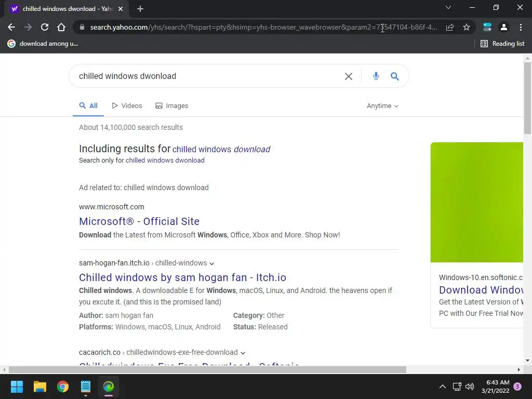Select the address bar URL
This screenshot has height=399, width=532.
tap(263, 27)
